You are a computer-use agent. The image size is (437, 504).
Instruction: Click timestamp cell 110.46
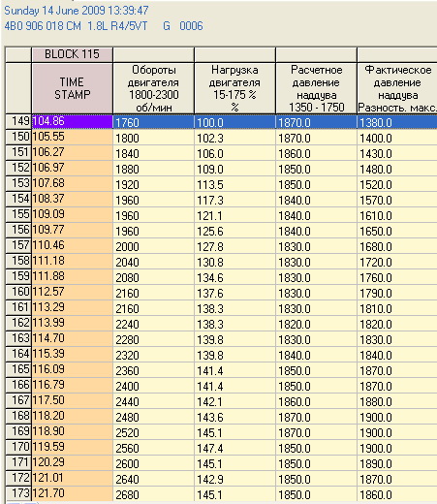click(x=72, y=245)
